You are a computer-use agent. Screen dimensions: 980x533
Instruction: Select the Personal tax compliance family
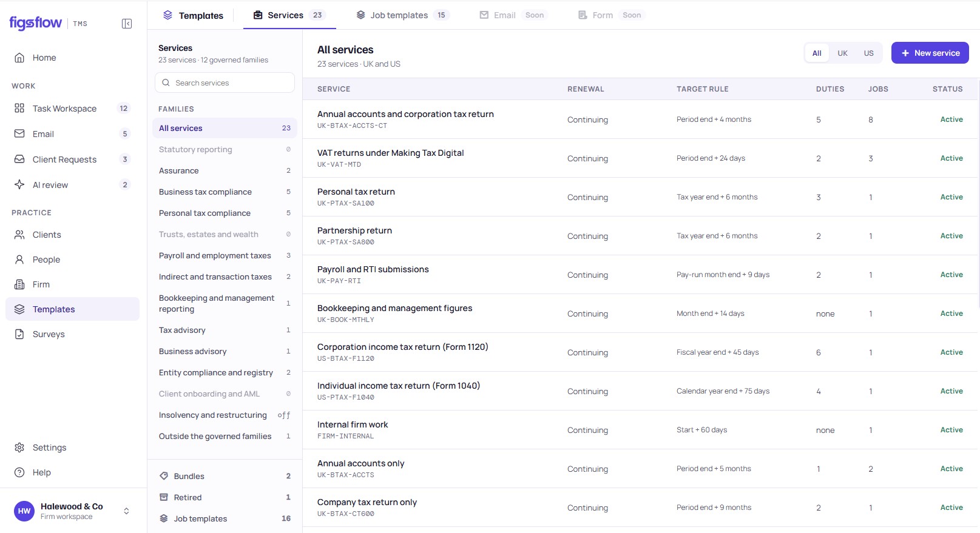click(225, 213)
